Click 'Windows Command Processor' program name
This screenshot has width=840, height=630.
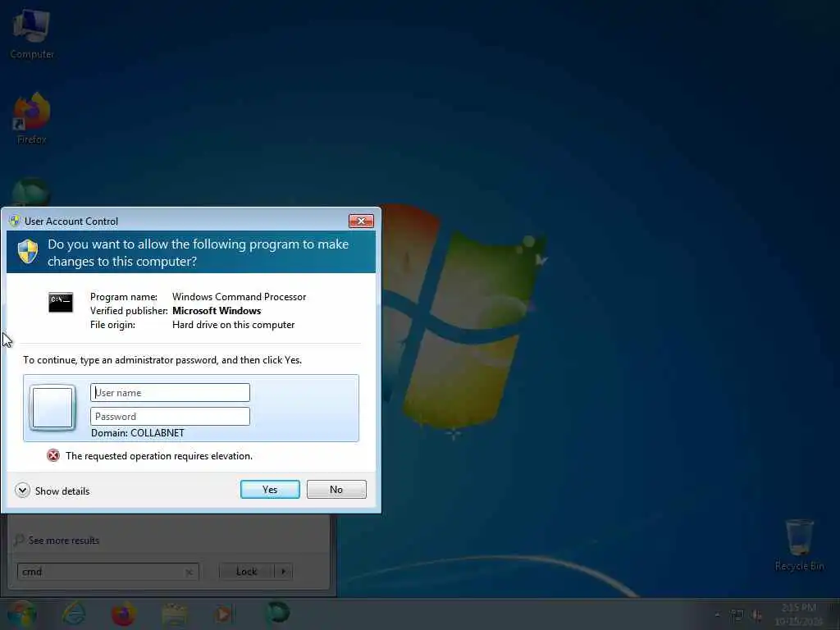click(x=239, y=297)
